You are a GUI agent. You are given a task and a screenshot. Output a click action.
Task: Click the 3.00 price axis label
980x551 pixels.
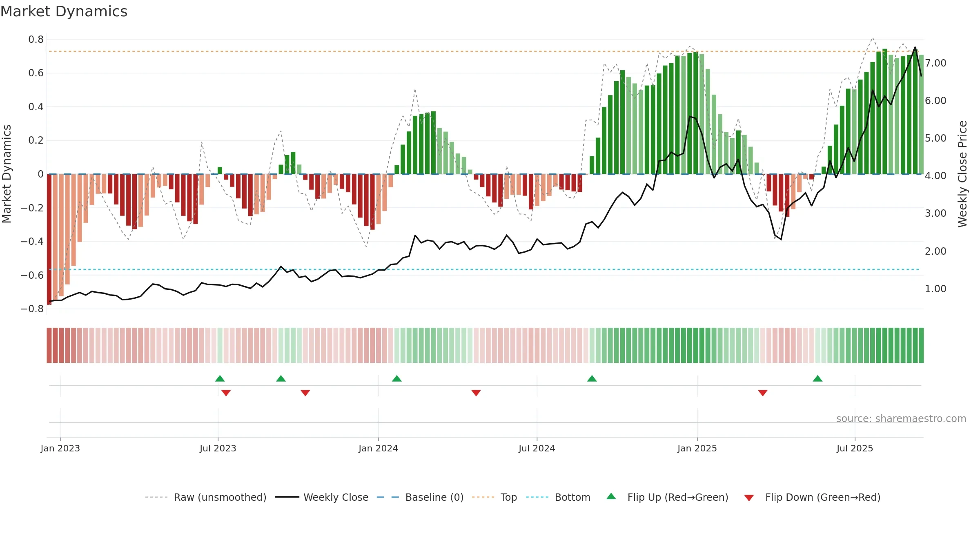tap(935, 213)
